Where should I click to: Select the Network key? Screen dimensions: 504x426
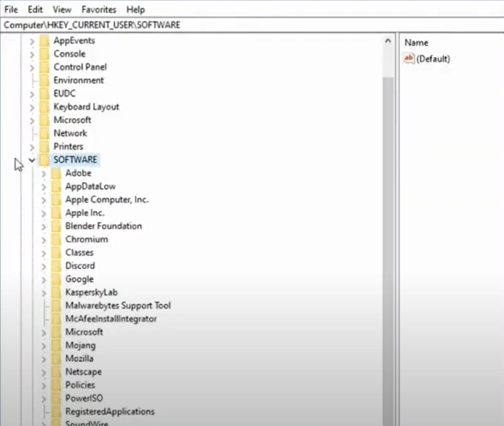point(70,133)
